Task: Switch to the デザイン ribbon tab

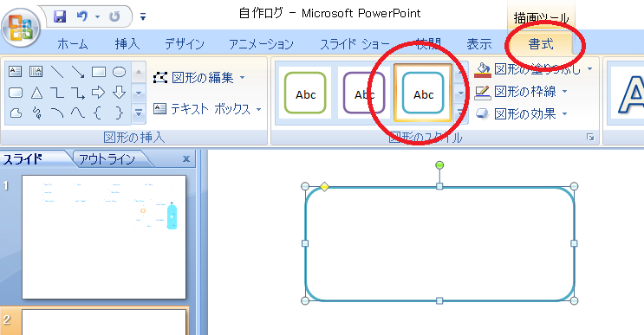Action: 185,43
